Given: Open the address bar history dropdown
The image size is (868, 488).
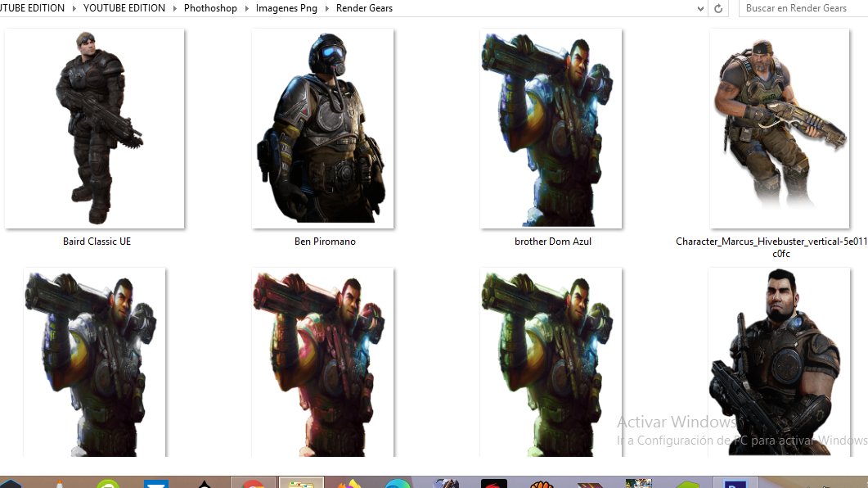Looking at the screenshot, I should [x=700, y=8].
